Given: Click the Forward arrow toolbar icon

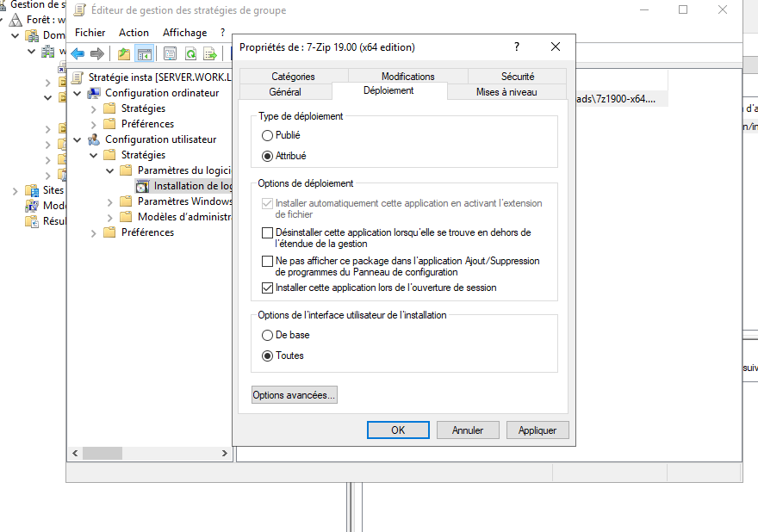Looking at the screenshot, I should pos(97,53).
